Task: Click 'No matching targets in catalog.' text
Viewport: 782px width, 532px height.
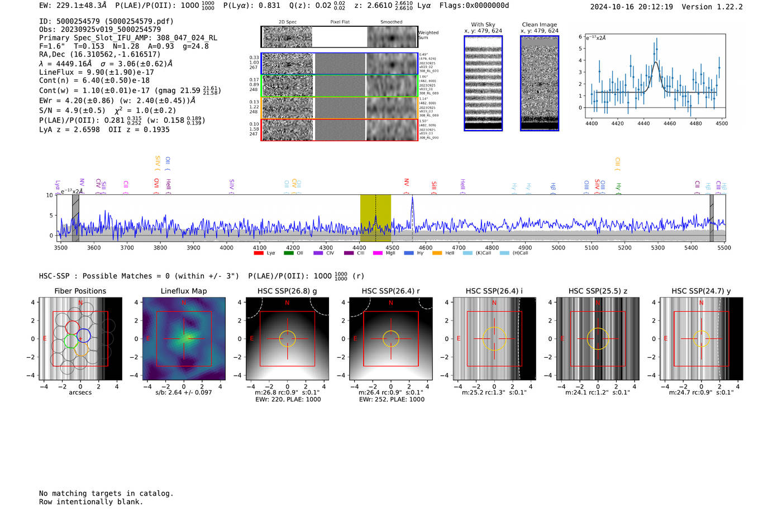Action: 106,493
